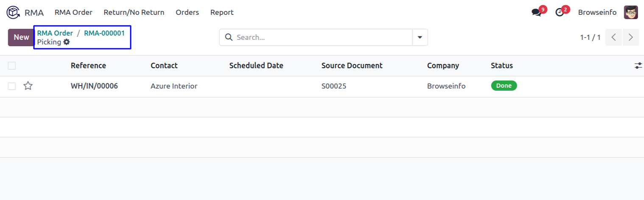Open the Report menu
This screenshot has height=200, width=644.
(222, 12)
